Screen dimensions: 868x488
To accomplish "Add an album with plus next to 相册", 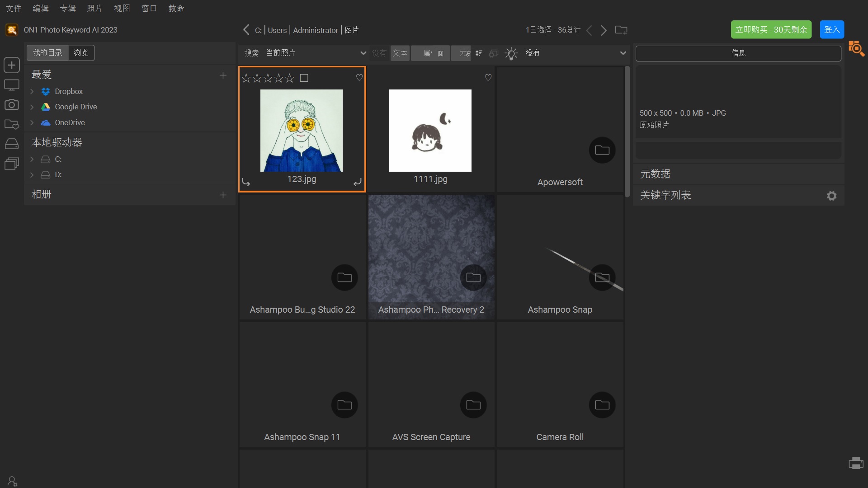I will pos(223,195).
